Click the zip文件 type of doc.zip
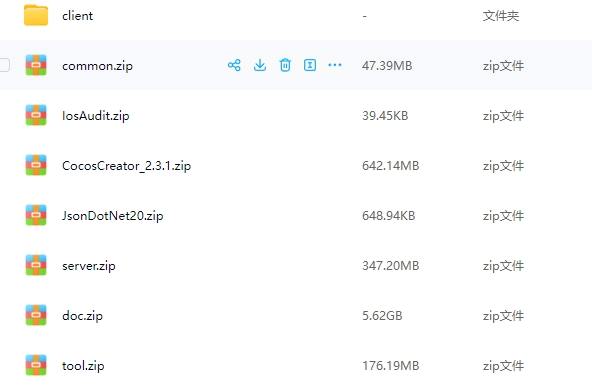The height and width of the screenshot is (389, 592). [x=503, y=316]
